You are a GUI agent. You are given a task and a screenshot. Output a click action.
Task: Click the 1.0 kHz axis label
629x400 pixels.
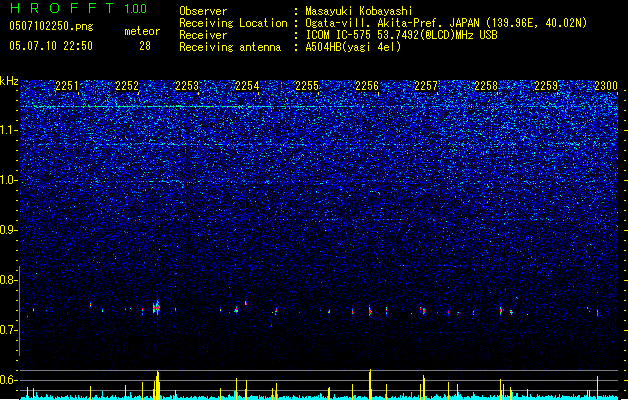click(x=9, y=180)
